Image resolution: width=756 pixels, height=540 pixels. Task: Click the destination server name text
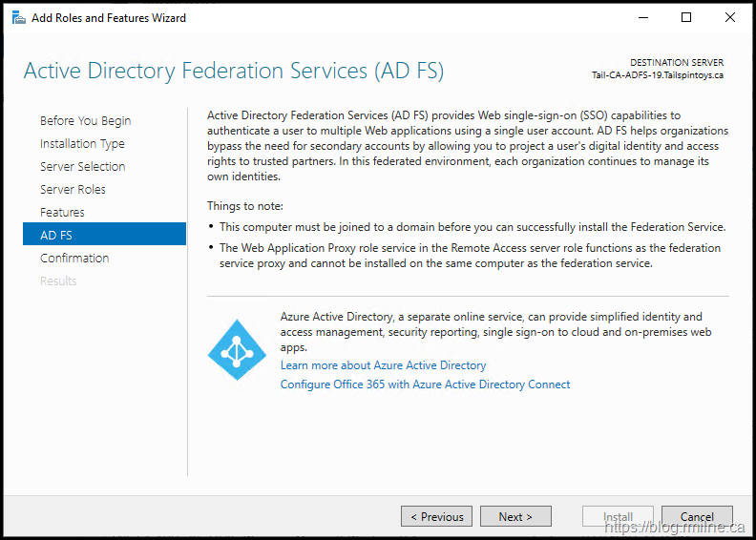[657, 75]
